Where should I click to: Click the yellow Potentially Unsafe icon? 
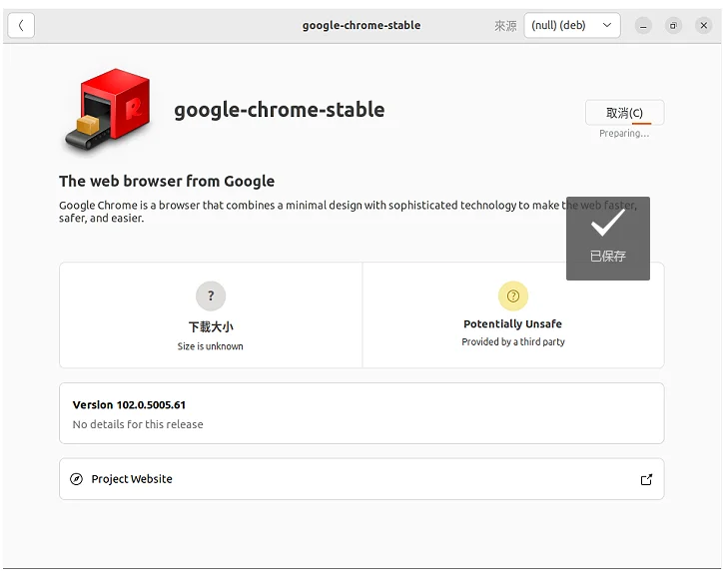[513, 295]
